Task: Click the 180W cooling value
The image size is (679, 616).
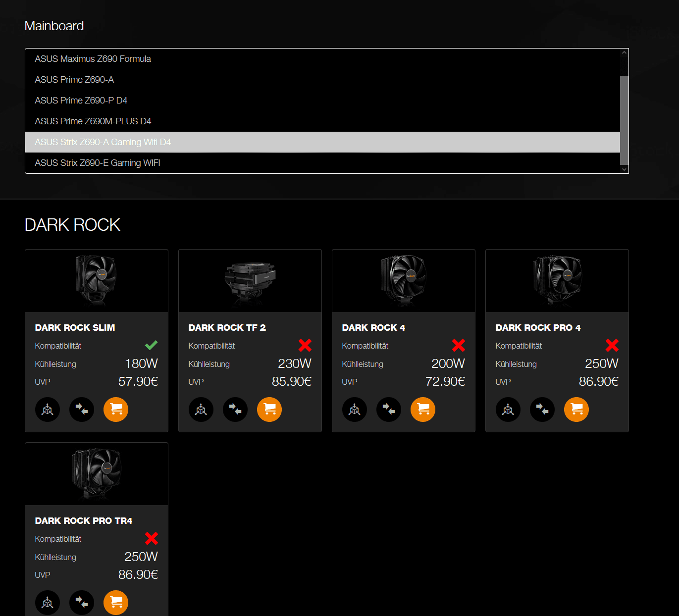Action: pos(142,364)
